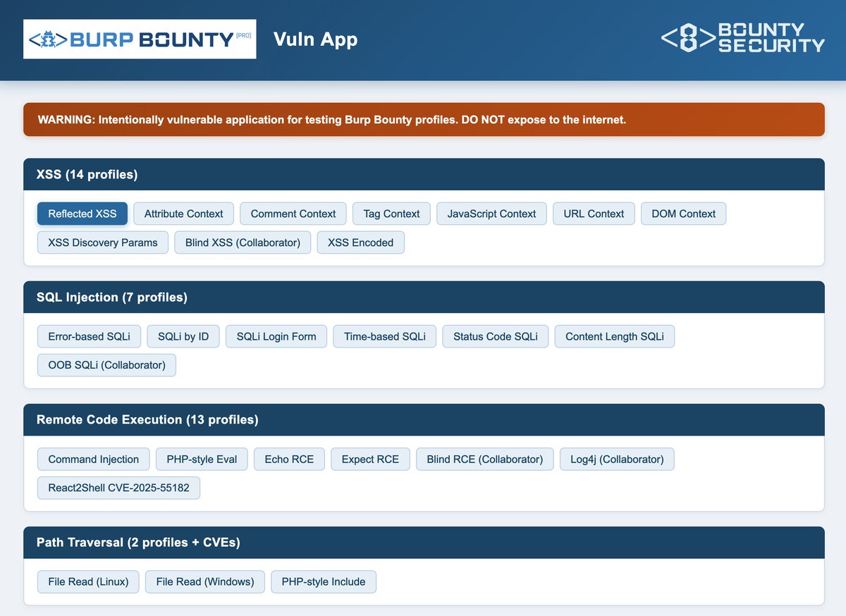
Task: Select Blind XSS (Collaborator) test
Action: tap(243, 242)
